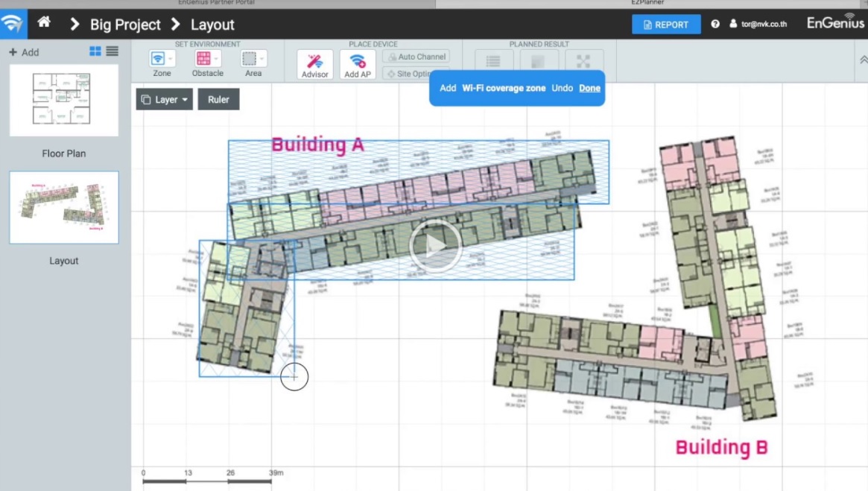The image size is (868, 491).
Task: Expand the Zone dropdown arrow
Action: pyautogui.click(x=171, y=58)
